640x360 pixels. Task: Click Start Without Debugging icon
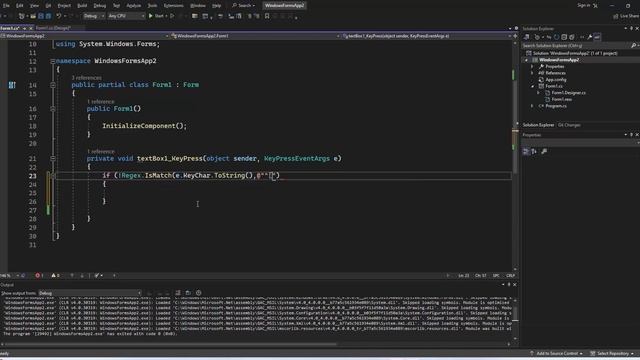tap(172, 16)
